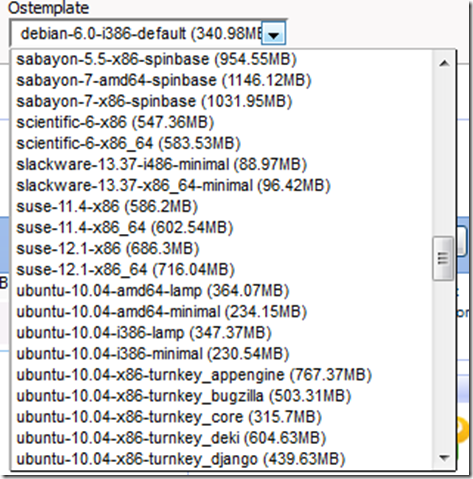Click the template list scrollbar thumb

(x=443, y=258)
